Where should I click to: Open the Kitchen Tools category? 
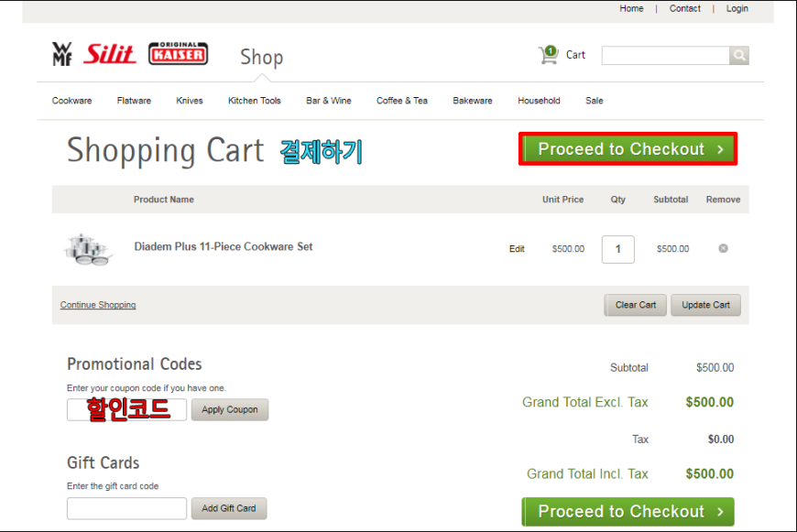pos(254,101)
